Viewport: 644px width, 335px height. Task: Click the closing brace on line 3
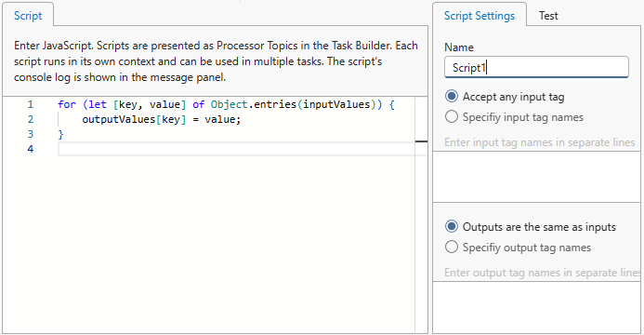pyautogui.click(x=60, y=134)
